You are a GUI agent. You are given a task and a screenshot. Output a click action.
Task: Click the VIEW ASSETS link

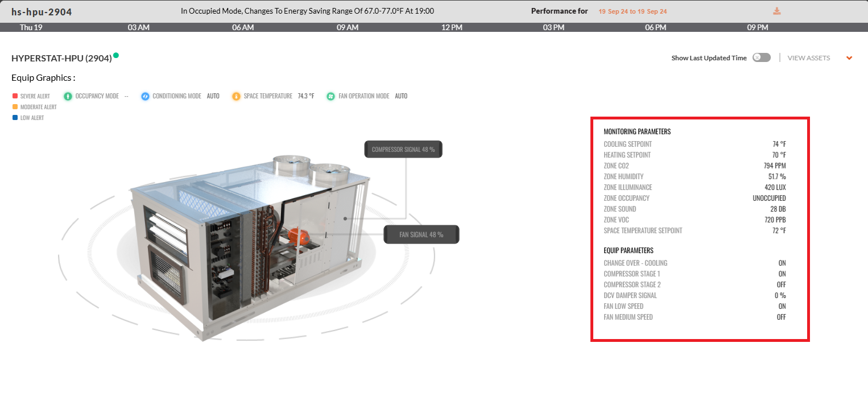[x=808, y=57]
